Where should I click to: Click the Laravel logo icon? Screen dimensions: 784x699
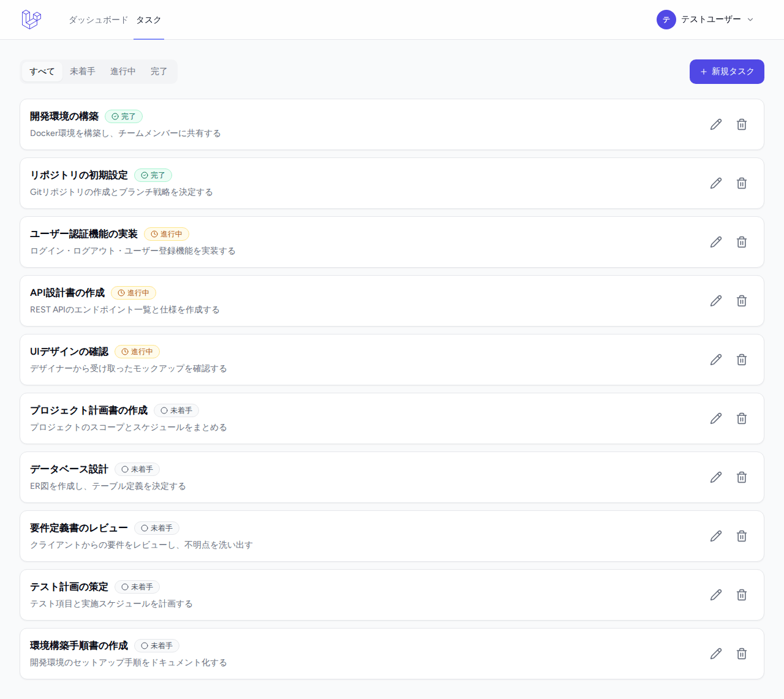click(31, 20)
